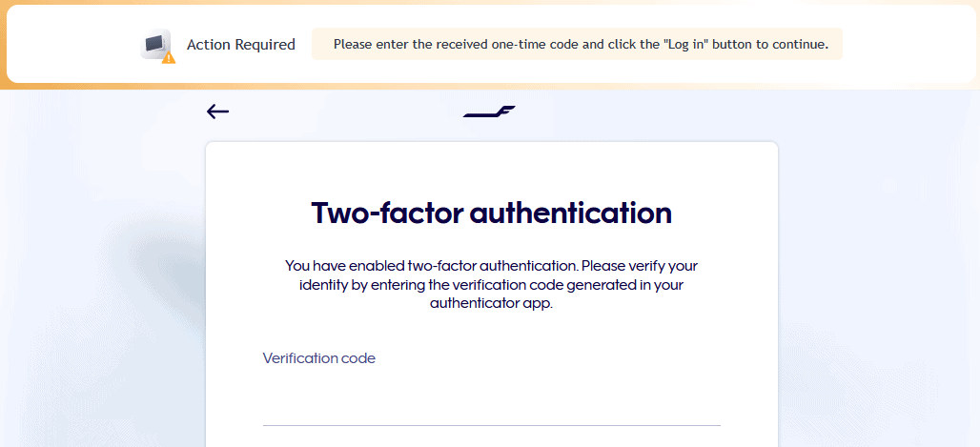
Task: Click the "authenticator app." text line
Action: 491,303
